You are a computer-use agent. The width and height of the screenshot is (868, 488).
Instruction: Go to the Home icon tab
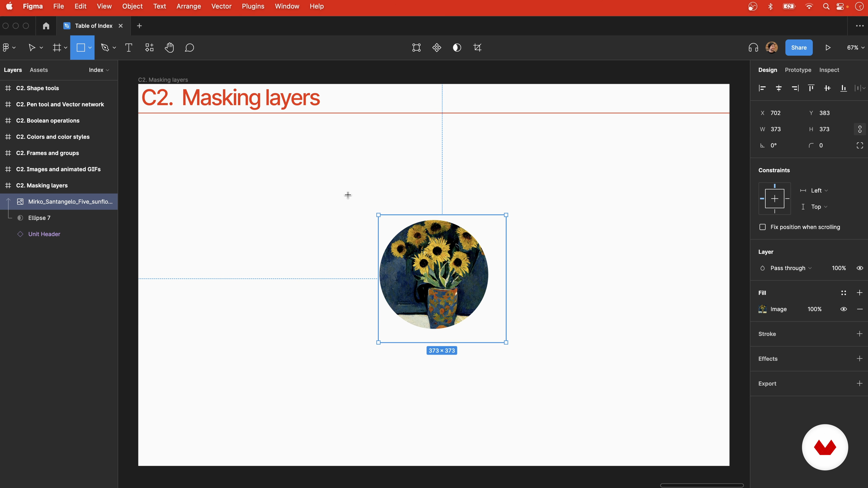(x=46, y=26)
